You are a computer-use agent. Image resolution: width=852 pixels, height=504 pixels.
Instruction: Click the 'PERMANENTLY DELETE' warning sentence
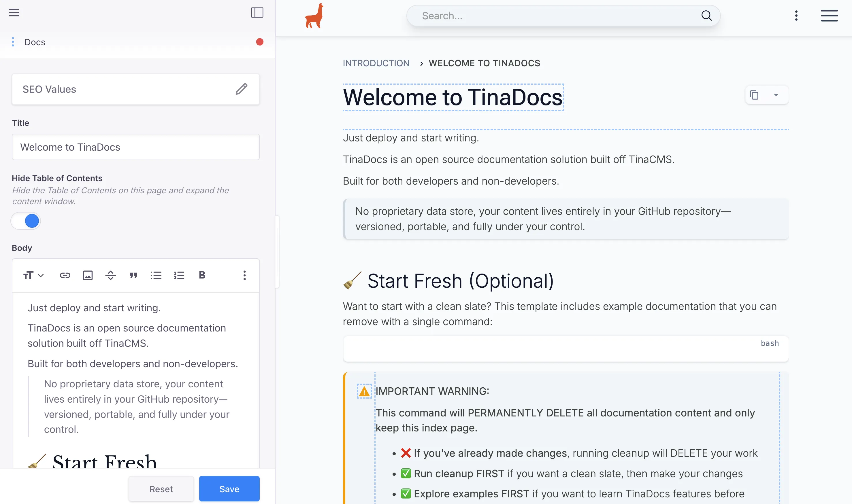[x=565, y=420]
